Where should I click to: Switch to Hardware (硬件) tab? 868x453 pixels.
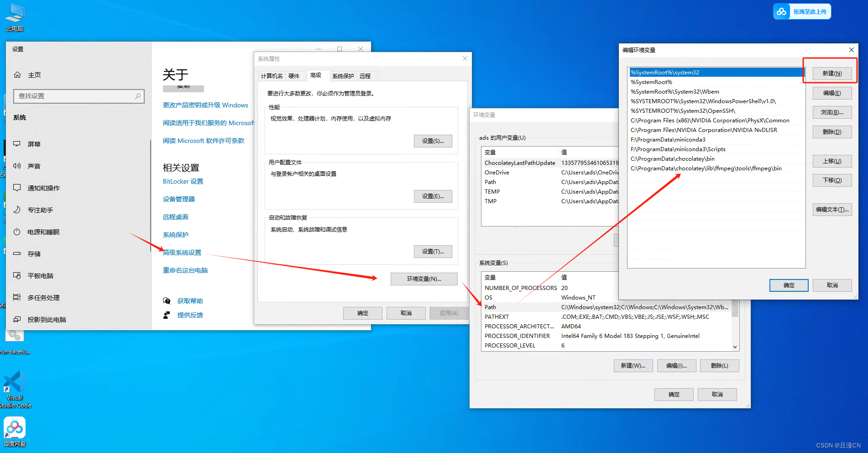[294, 76]
